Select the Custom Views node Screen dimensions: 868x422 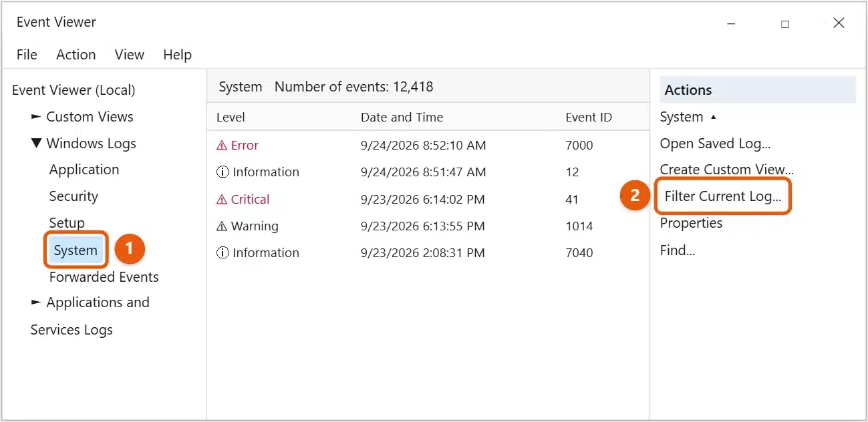click(90, 117)
